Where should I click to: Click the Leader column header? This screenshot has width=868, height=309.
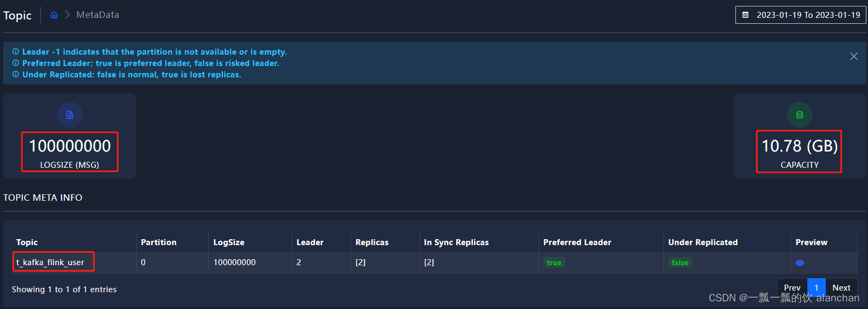(x=310, y=242)
